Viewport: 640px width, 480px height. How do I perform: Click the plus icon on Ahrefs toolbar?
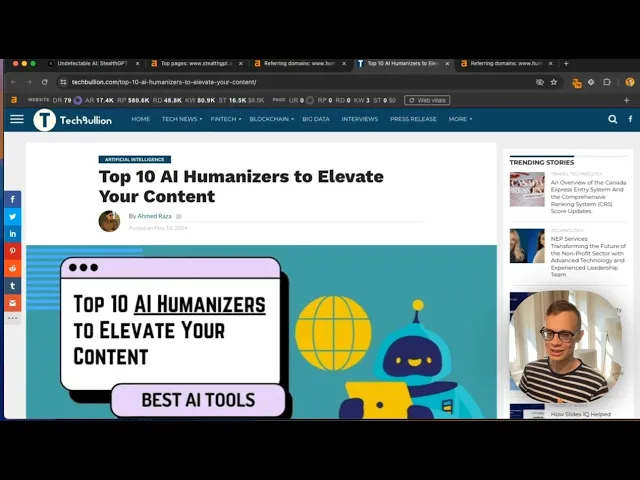pyautogui.click(x=627, y=100)
